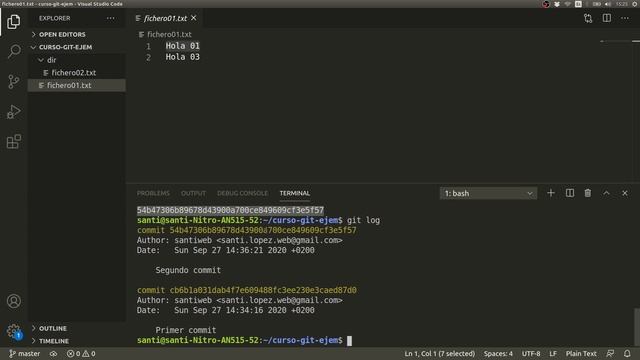This screenshot has width=640, height=360.
Task: Open the Accounts menu icon
Action: coord(13,301)
